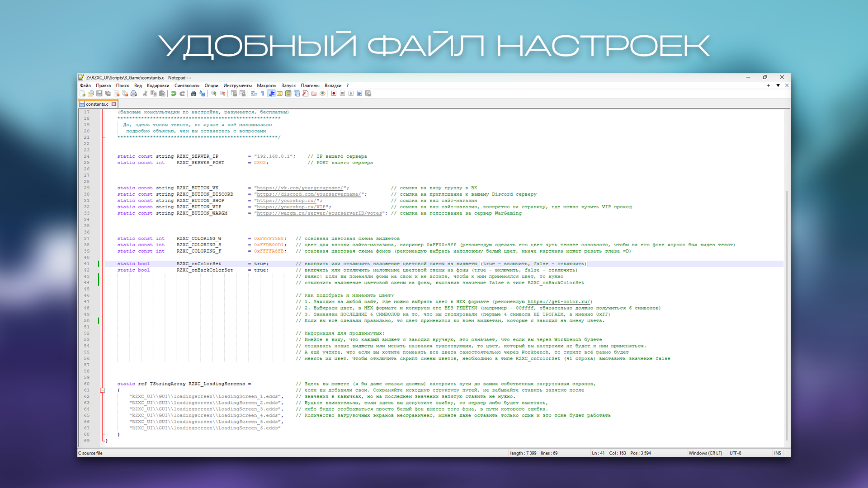
Task: Cut selection with the scissors icon
Action: click(x=145, y=94)
